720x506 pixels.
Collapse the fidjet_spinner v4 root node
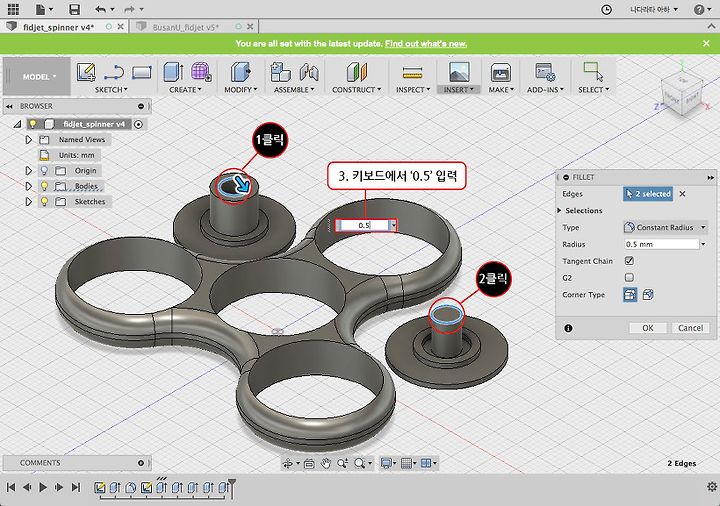point(17,124)
